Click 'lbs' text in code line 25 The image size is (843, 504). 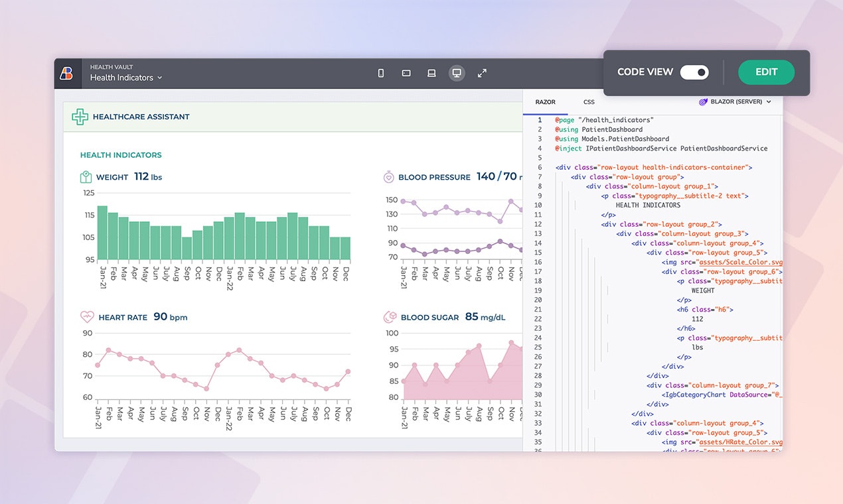pyautogui.click(x=697, y=347)
